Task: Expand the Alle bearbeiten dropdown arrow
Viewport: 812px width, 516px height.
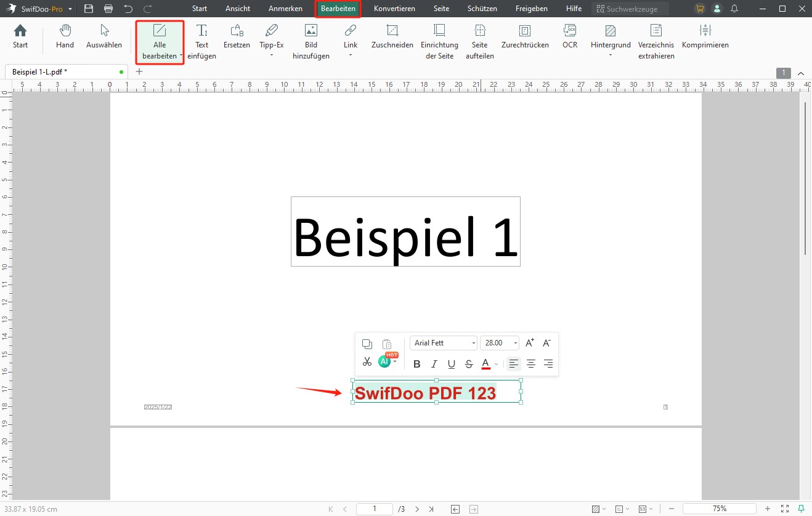Action: 181,56
